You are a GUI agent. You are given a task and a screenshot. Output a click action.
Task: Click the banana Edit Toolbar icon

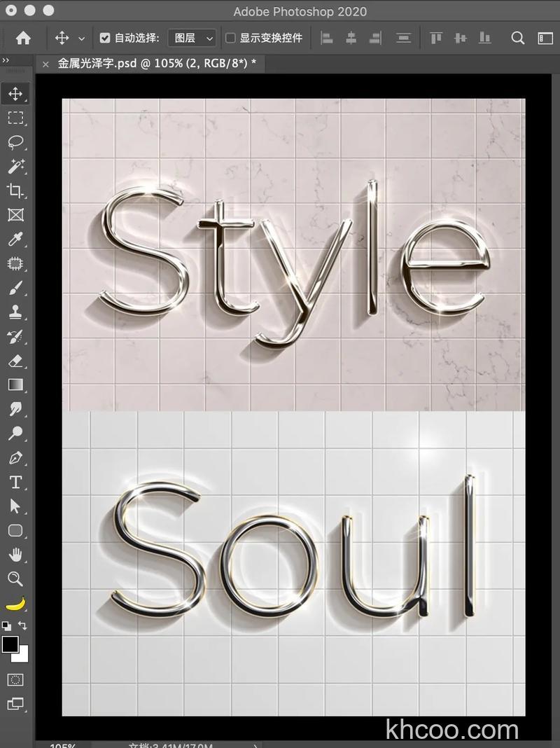[x=15, y=603]
